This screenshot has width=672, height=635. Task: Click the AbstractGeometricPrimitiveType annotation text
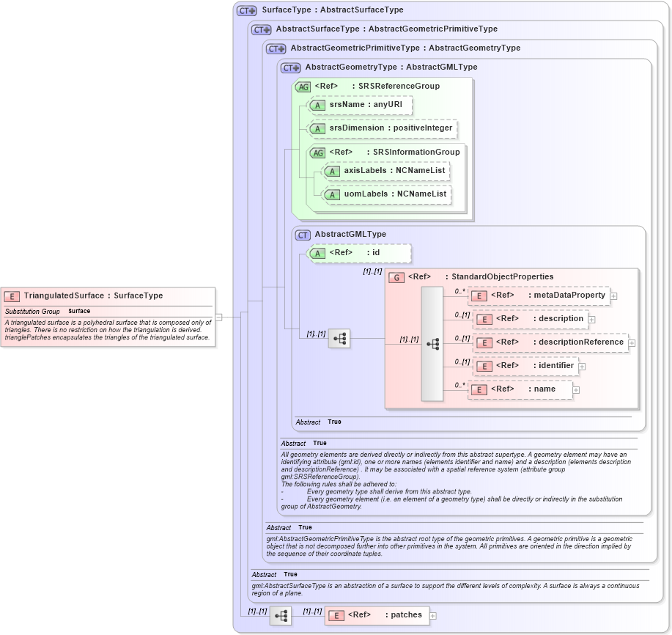[449, 546]
